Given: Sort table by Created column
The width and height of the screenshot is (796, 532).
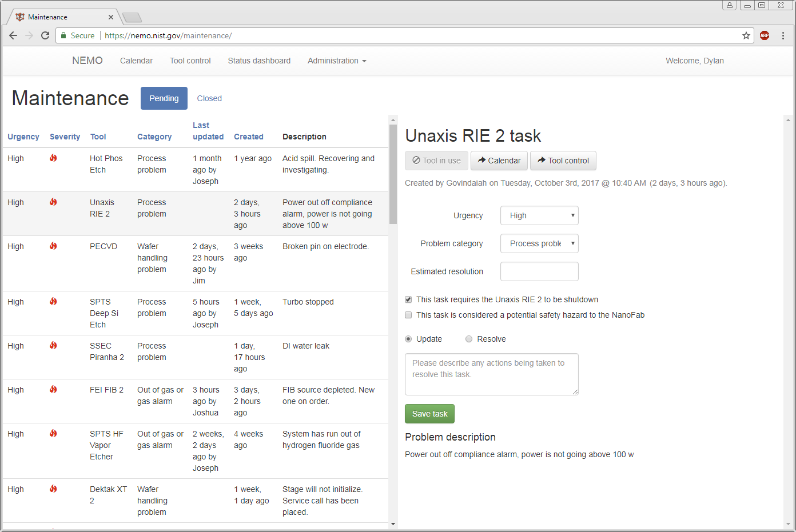Looking at the screenshot, I should (x=249, y=137).
